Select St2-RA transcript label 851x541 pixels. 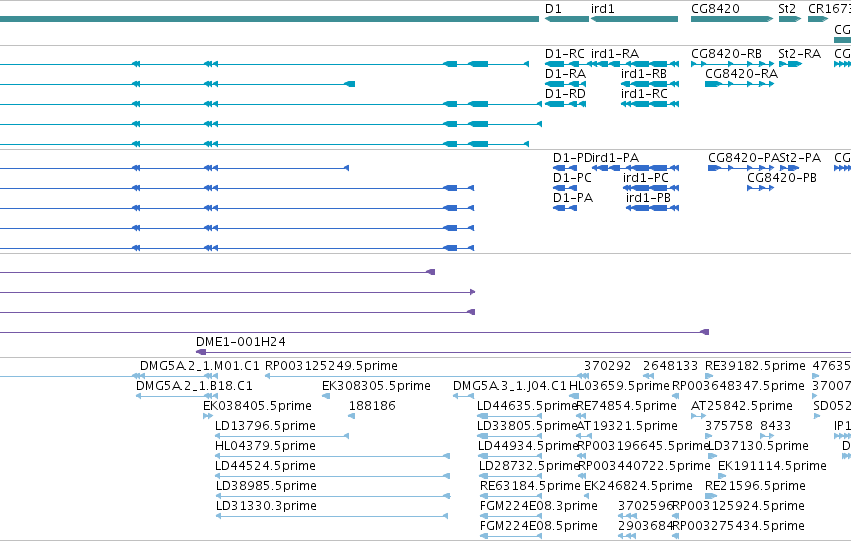[799, 54]
